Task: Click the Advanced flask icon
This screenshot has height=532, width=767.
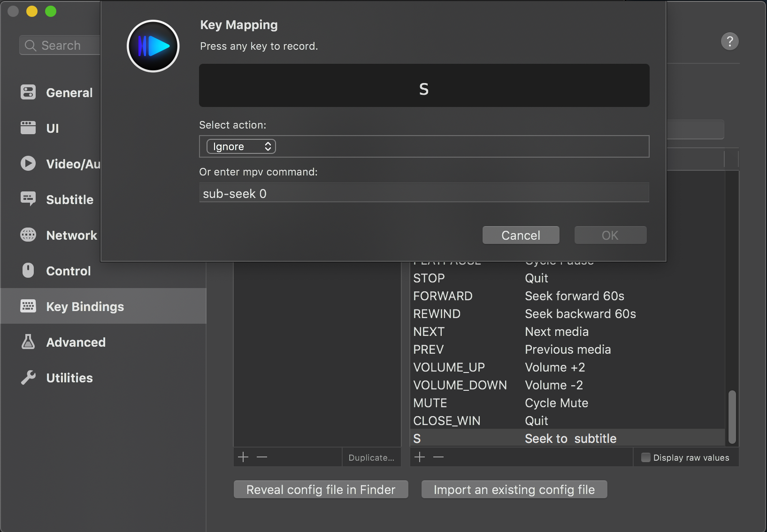Action: pyautogui.click(x=28, y=342)
